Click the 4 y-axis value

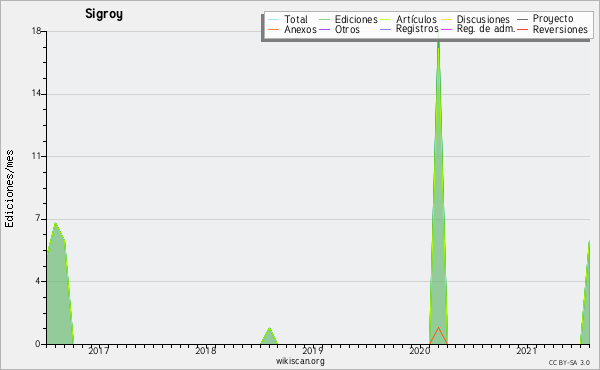tap(38, 281)
